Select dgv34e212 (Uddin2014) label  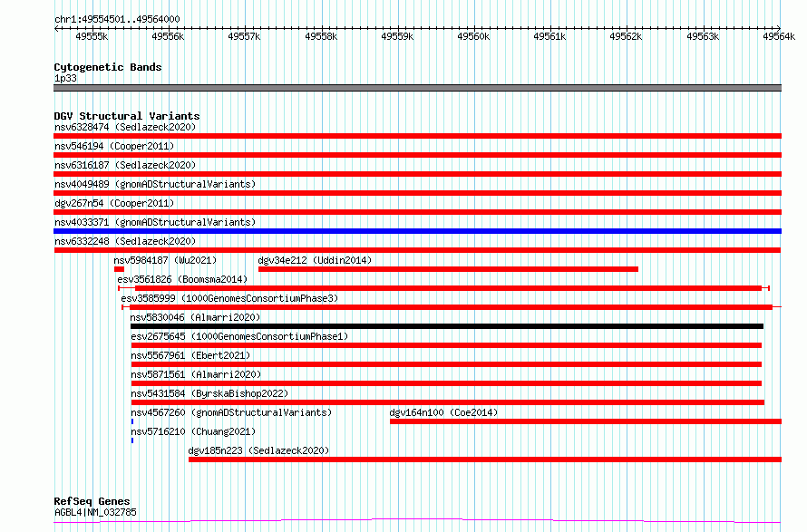315,260
